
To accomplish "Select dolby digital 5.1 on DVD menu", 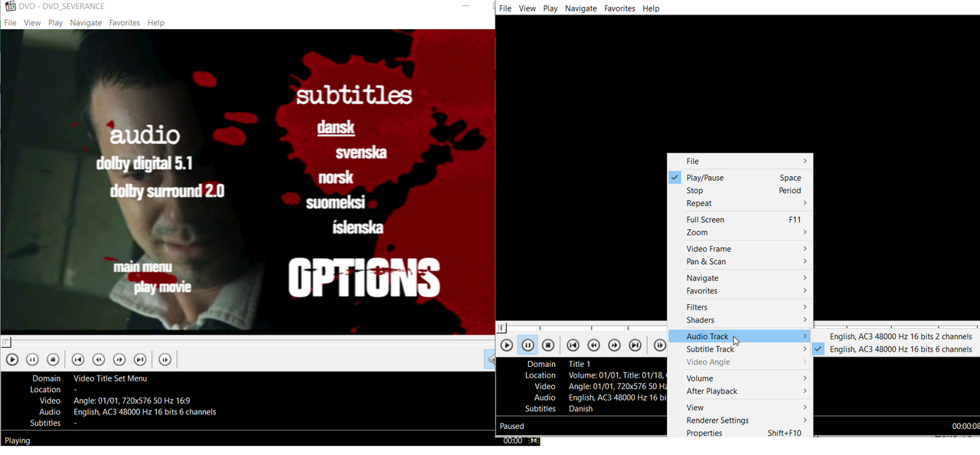I will tap(145, 164).
